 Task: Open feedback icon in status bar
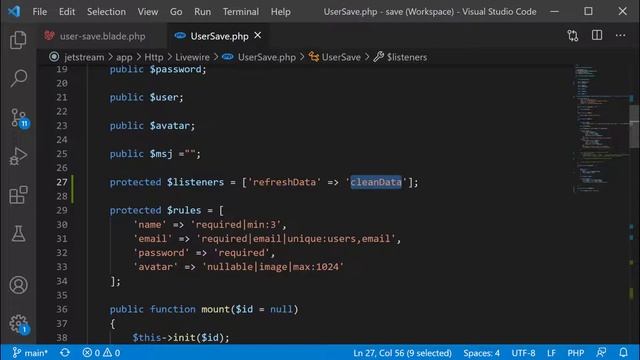(601, 353)
